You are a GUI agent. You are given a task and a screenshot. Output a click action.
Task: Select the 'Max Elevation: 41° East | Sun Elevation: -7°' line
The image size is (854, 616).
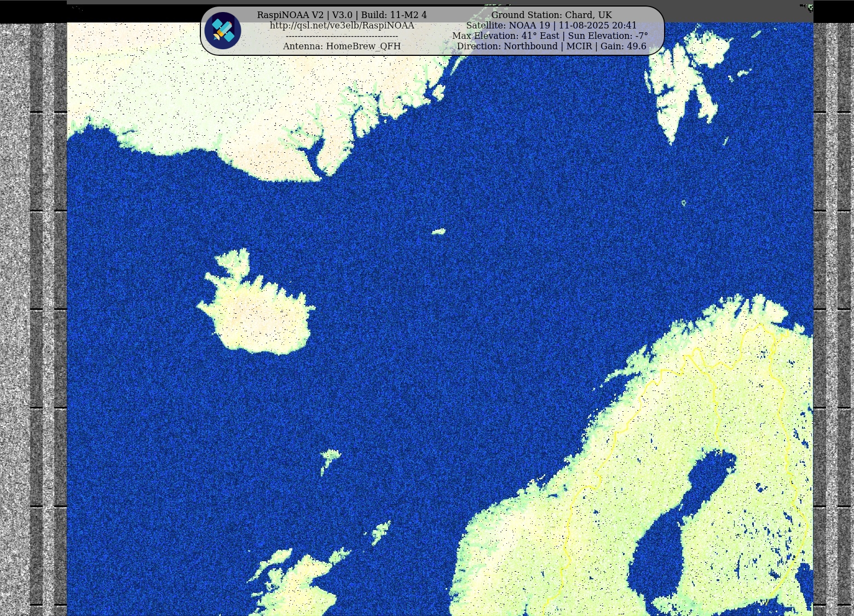550,36
